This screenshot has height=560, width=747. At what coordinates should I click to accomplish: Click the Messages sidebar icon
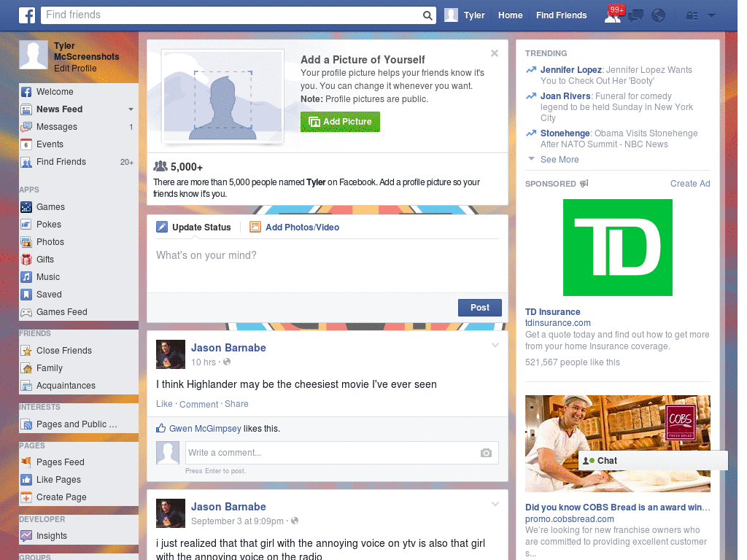click(x=26, y=127)
